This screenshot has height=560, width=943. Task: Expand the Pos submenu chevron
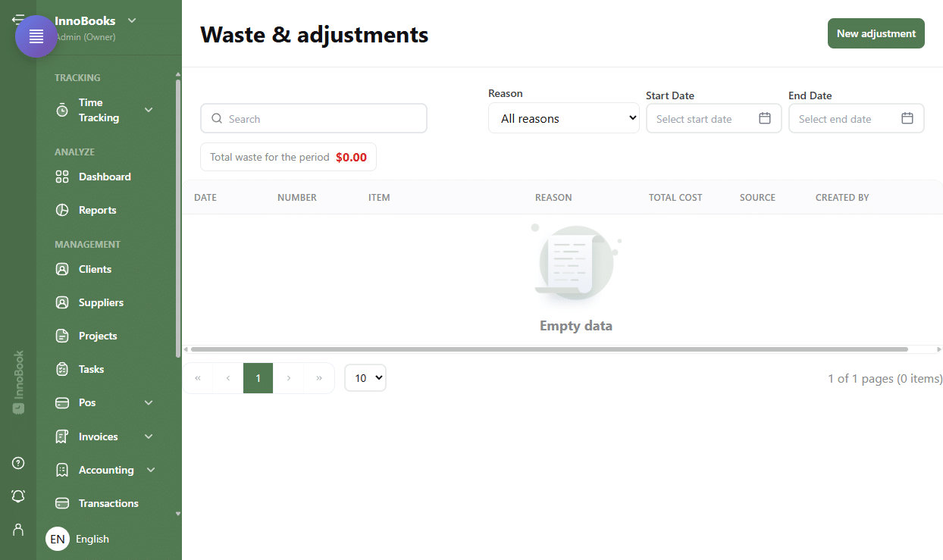point(149,402)
